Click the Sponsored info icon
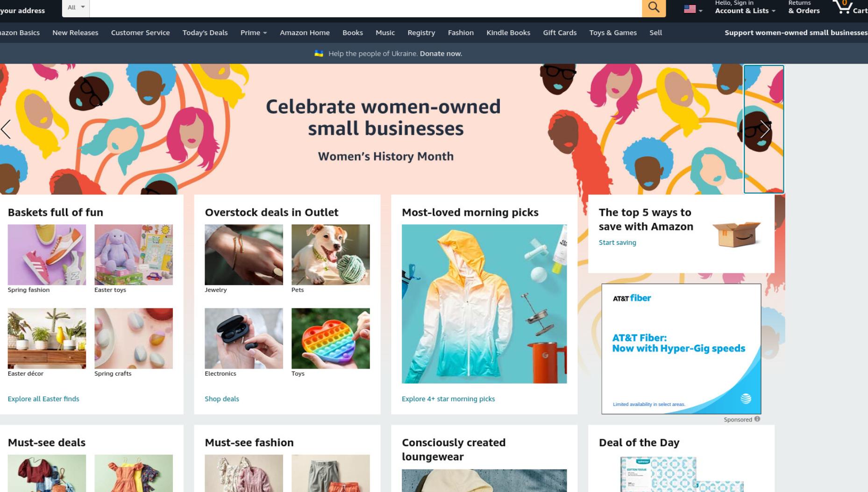Viewport: 868px width, 492px height. coord(757,419)
